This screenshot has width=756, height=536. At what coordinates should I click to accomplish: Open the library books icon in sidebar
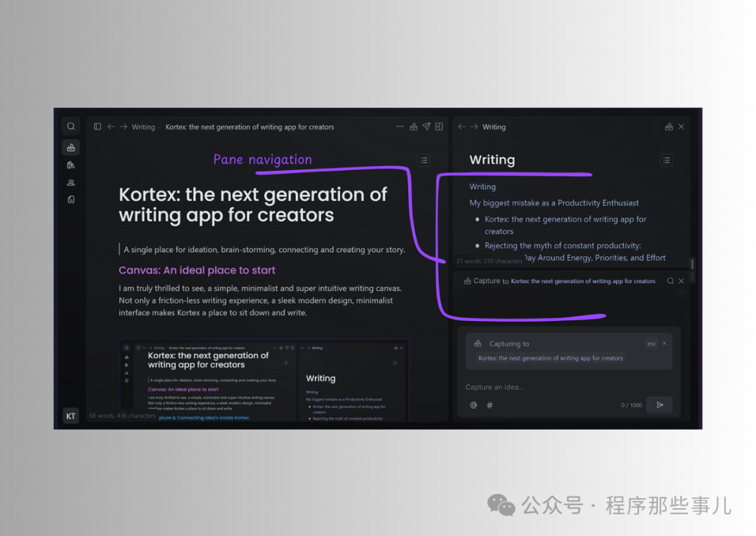71,165
